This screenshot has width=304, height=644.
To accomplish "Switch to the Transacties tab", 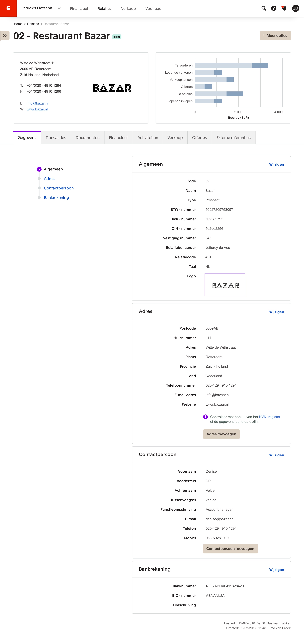I will coord(56,138).
